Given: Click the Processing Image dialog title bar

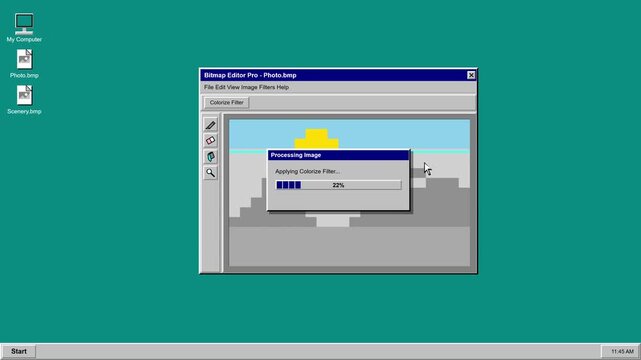Looking at the screenshot, I should click(x=338, y=155).
